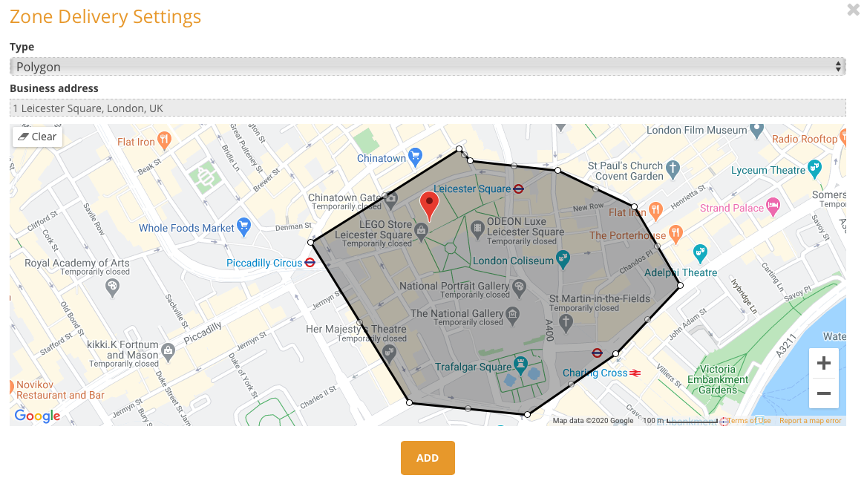Click the ODEON Luxe cinema marker
The image size is (867, 504).
tap(478, 229)
